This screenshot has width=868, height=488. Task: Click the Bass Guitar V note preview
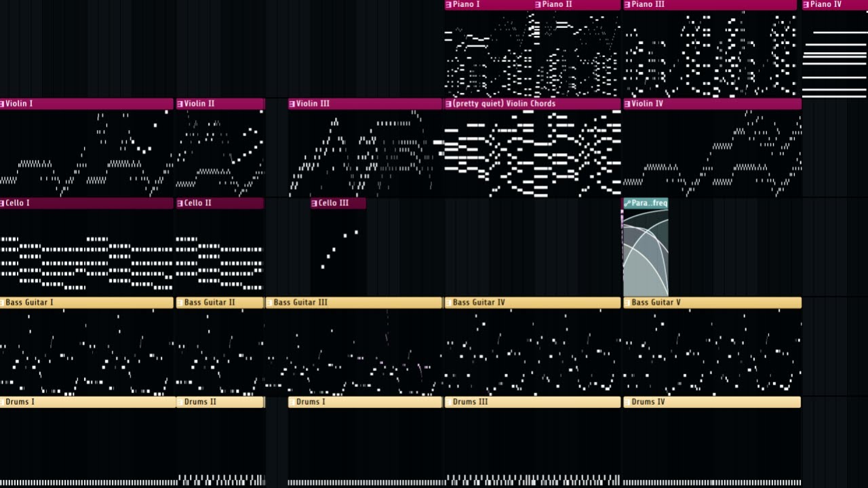click(712, 352)
